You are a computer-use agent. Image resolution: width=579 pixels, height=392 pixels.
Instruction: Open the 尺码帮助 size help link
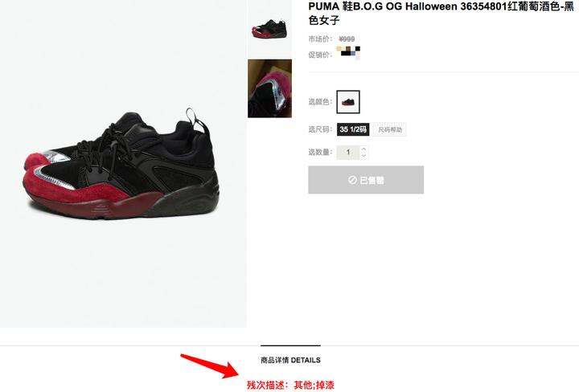[x=389, y=129]
